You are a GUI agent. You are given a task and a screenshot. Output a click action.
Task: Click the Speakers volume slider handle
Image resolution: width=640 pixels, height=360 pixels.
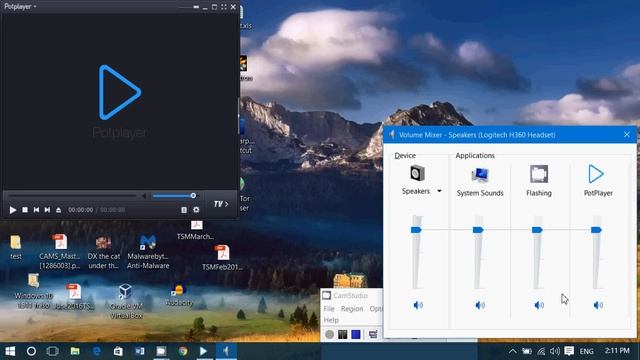click(x=416, y=230)
